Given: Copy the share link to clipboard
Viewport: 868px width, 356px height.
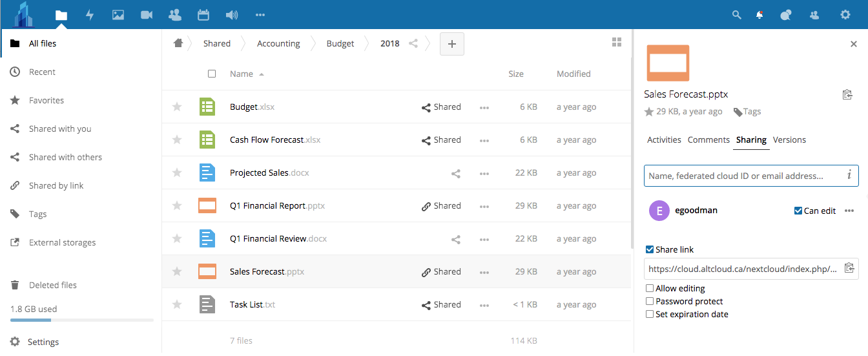Looking at the screenshot, I should [849, 267].
